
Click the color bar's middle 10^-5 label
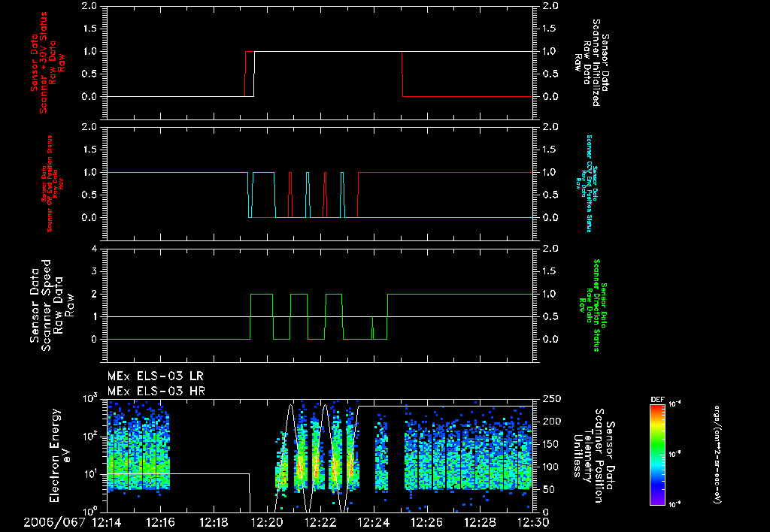675,455
